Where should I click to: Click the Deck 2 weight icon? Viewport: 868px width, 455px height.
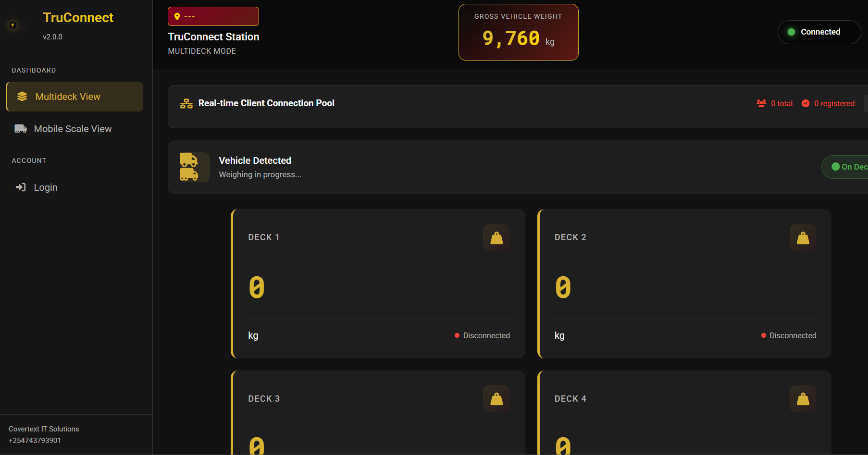(x=803, y=238)
